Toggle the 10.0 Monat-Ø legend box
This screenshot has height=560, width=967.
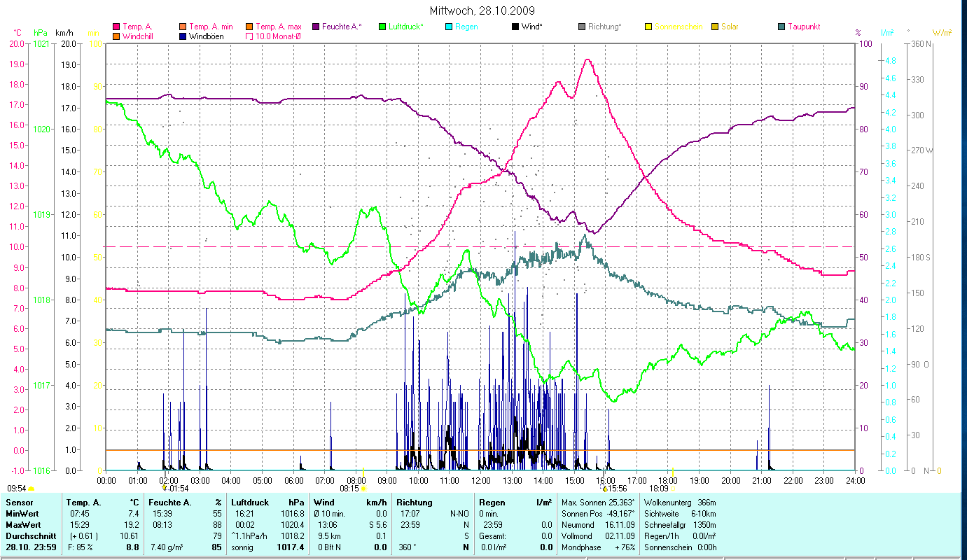249,36
